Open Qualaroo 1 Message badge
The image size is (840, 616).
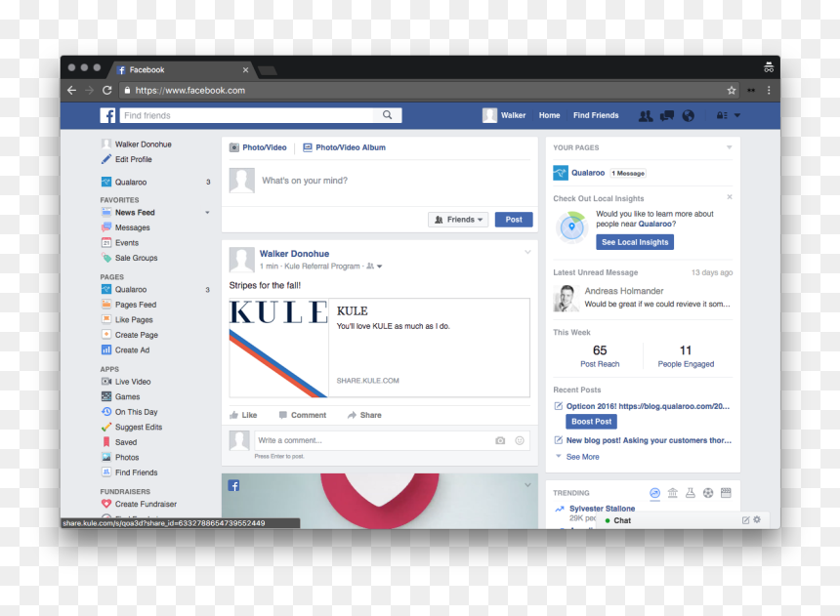pyautogui.click(x=628, y=173)
